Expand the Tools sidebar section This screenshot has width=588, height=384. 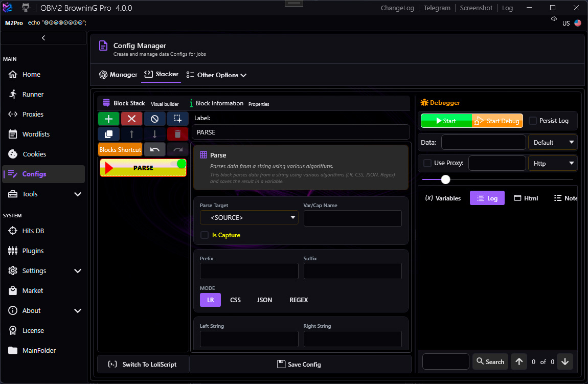pyautogui.click(x=43, y=194)
